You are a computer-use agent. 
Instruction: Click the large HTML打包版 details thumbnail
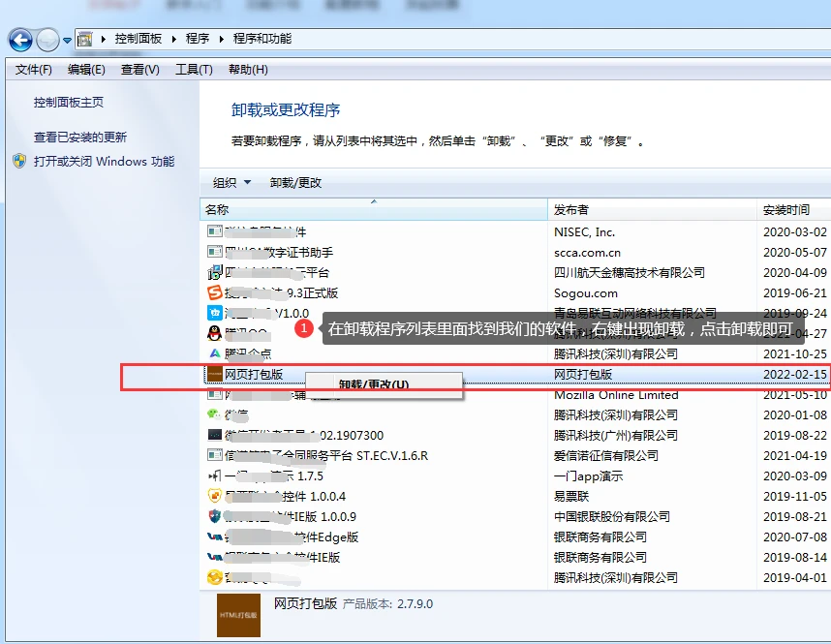point(238,615)
